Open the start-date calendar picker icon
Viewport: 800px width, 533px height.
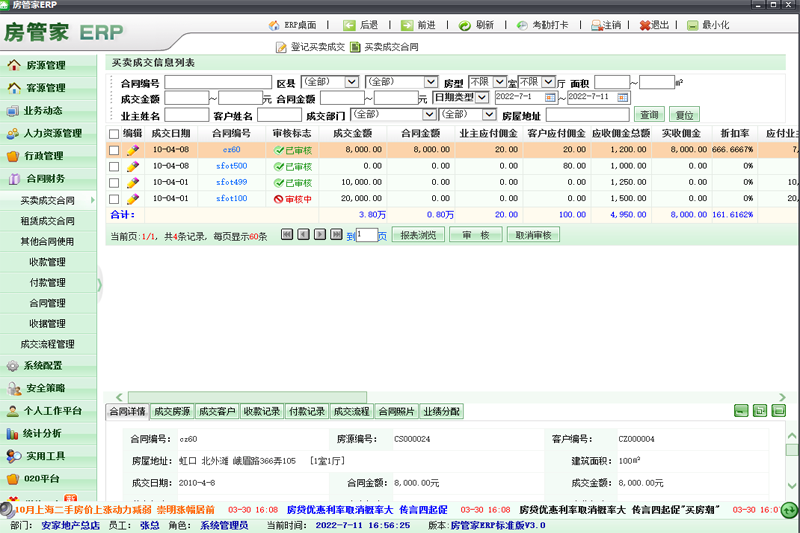pos(550,98)
